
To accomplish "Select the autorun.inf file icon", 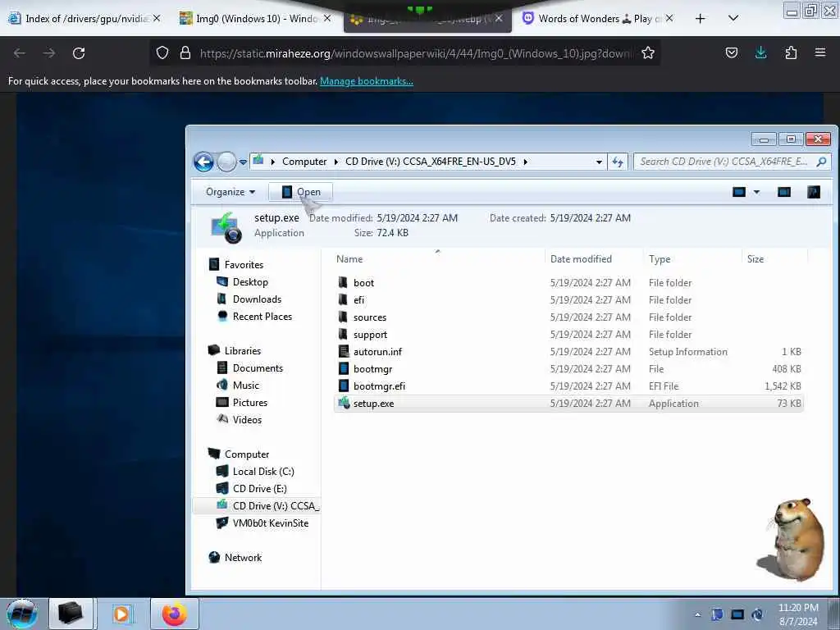I will (x=344, y=351).
